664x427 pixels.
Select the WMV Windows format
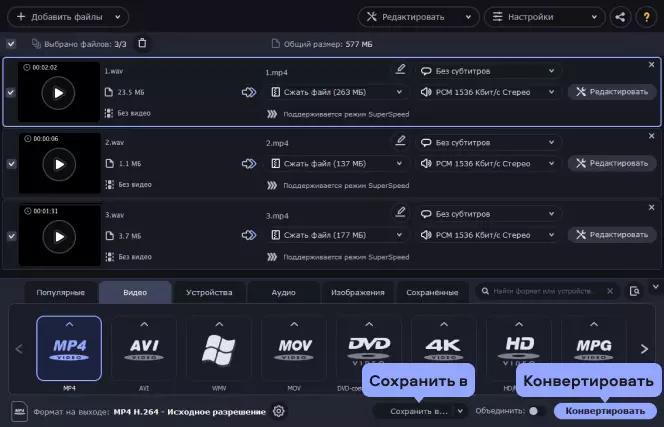point(219,348)
